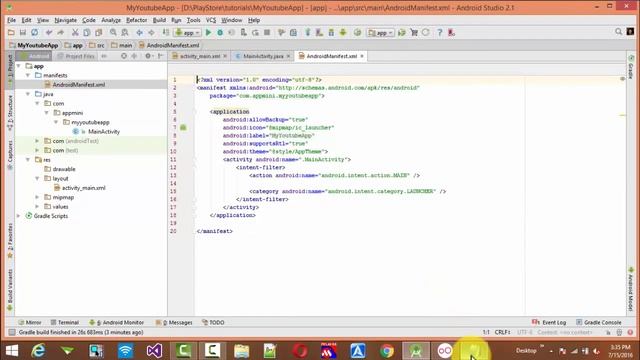Stop the running process with the square icon

point(267,32)
